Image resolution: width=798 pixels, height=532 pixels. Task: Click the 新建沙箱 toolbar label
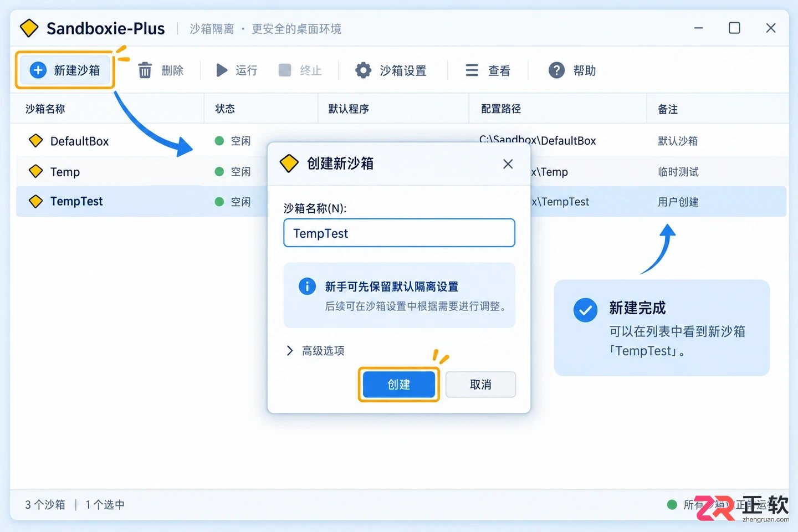click(77, 70)
